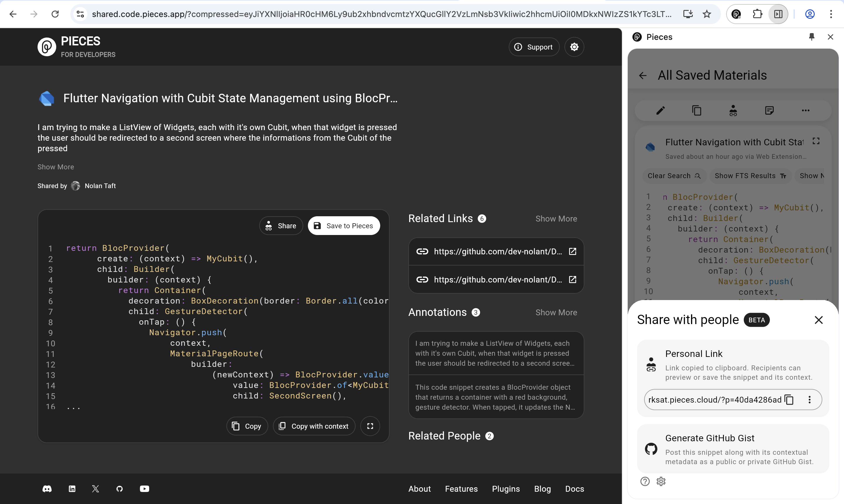Image resolution: width=844 pixels, height=504 pixels.
Task: Open the help question mark icon
Action: click(645, 481)
